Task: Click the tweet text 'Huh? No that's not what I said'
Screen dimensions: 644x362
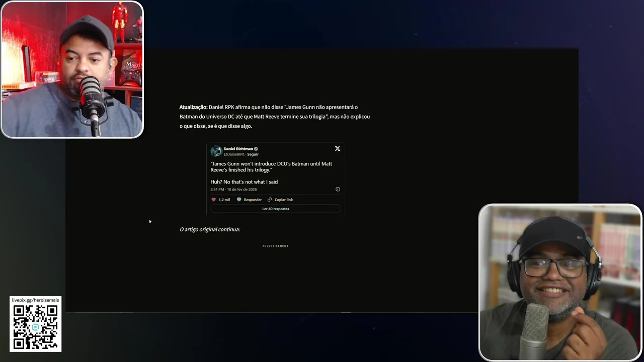Action: tap(244, 182)
